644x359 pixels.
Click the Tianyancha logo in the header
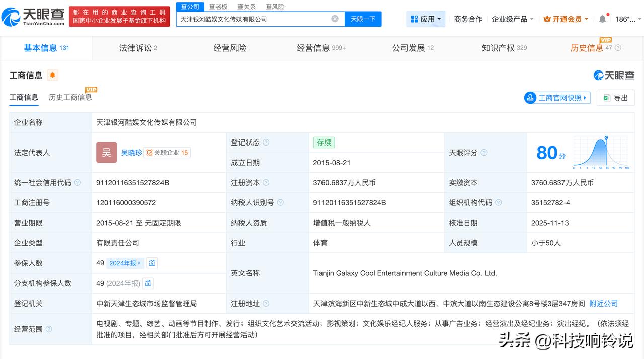click(x=33, y=17)
